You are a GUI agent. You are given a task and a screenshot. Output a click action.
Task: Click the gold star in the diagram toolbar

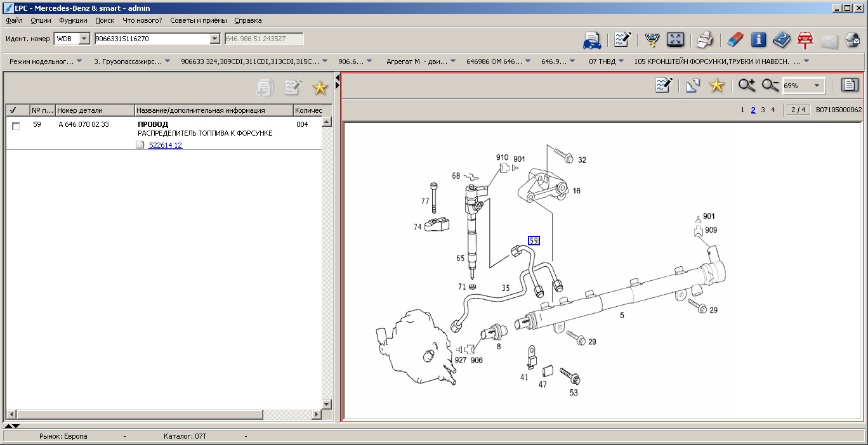click(x=716, y=86)
